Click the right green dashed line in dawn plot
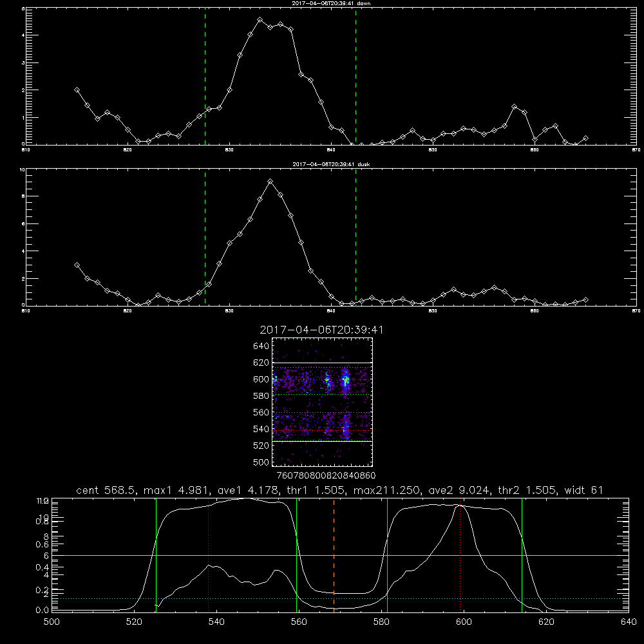Screen dimensions: 644x644 (355, 76)
